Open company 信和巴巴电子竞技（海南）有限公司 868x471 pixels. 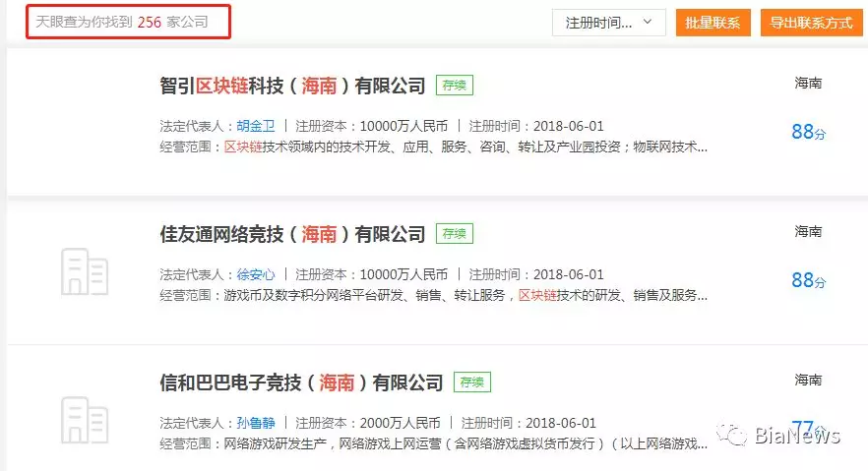tap(301, 382)
